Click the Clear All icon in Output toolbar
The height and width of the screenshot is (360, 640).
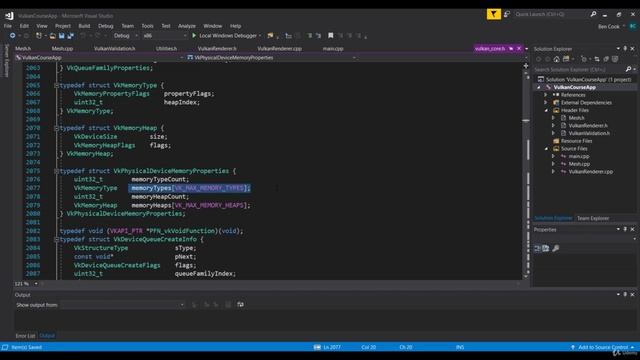[228, 304]
